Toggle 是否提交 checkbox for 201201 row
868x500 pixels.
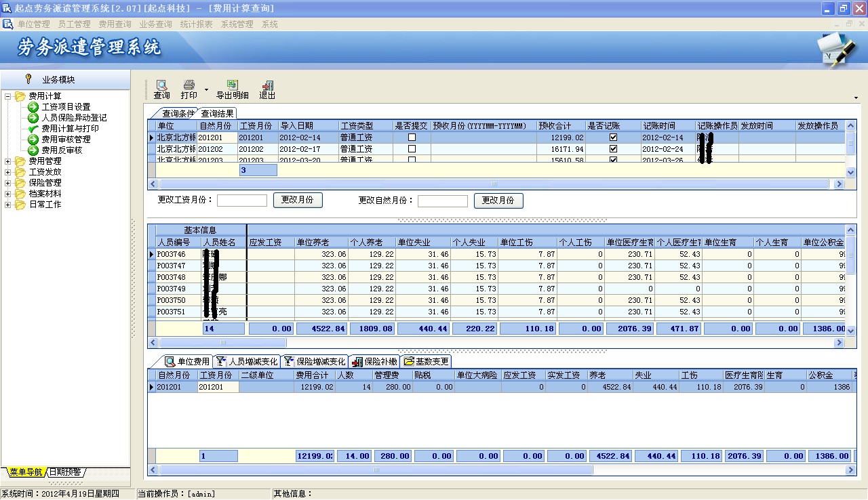[x=412, y=138]
